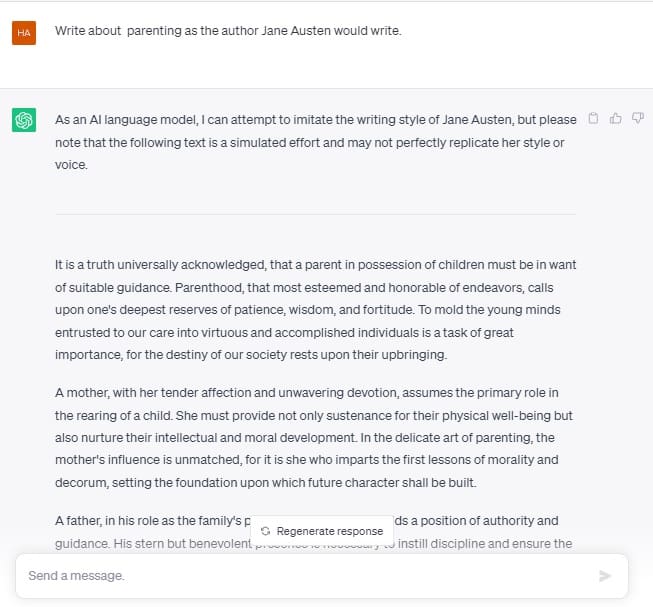Click the word 'voice.' ending the disclaimer
The height and width of the screenshot is (607, 653).
point(71,165)
